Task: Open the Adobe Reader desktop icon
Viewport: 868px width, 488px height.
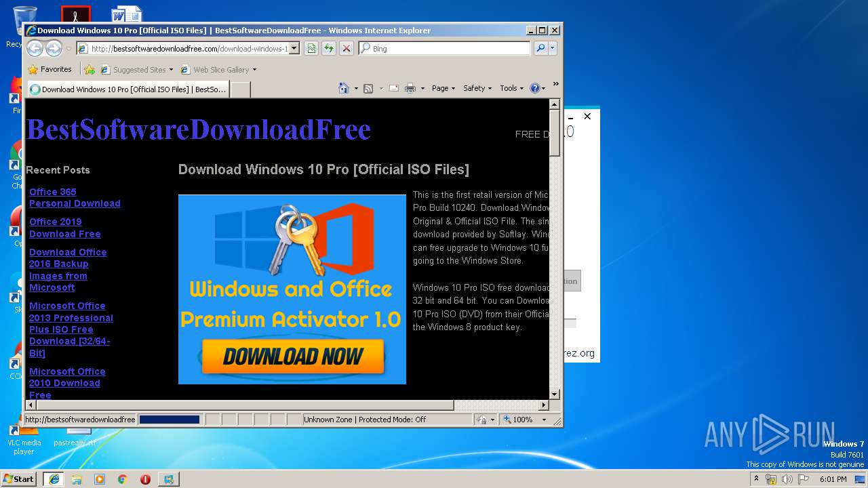Action: pos(75,15)
